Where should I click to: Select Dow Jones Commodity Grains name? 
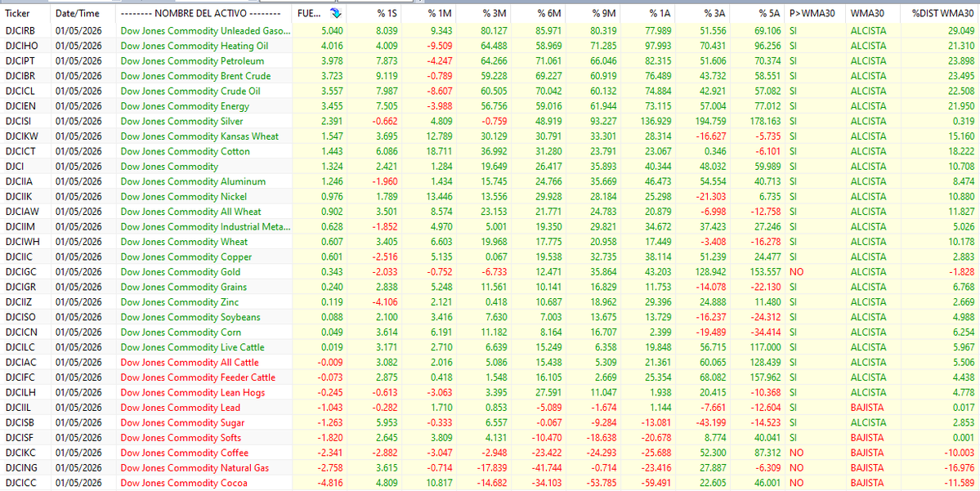[x=184, y=287]
